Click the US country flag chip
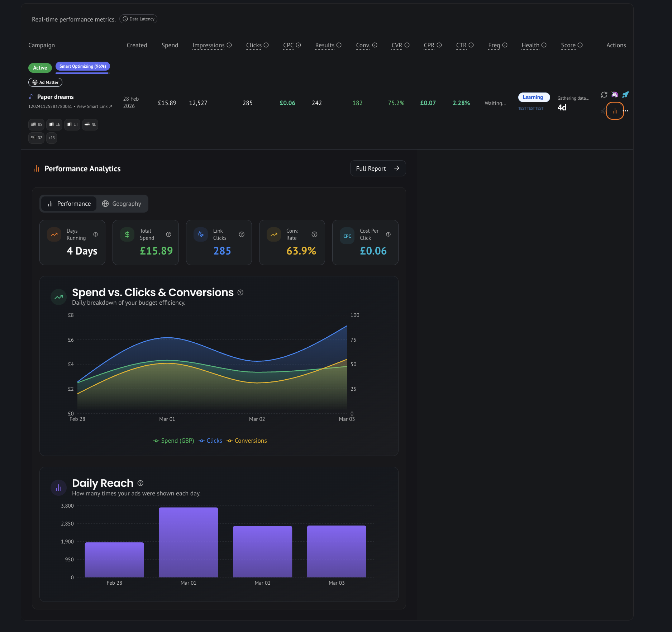The image size is (672, 632). 36,124
